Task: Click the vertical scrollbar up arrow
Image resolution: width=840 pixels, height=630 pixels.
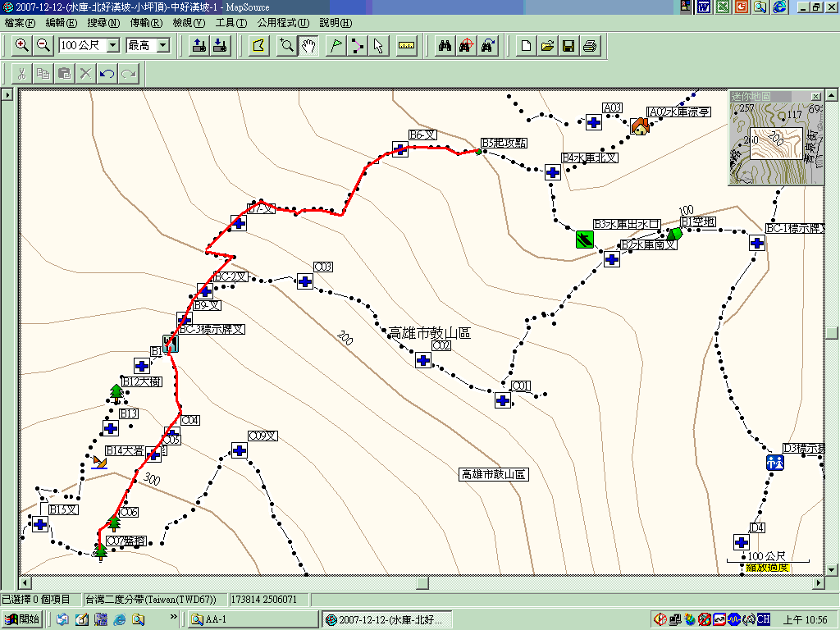Action: (x=831, y=95)
